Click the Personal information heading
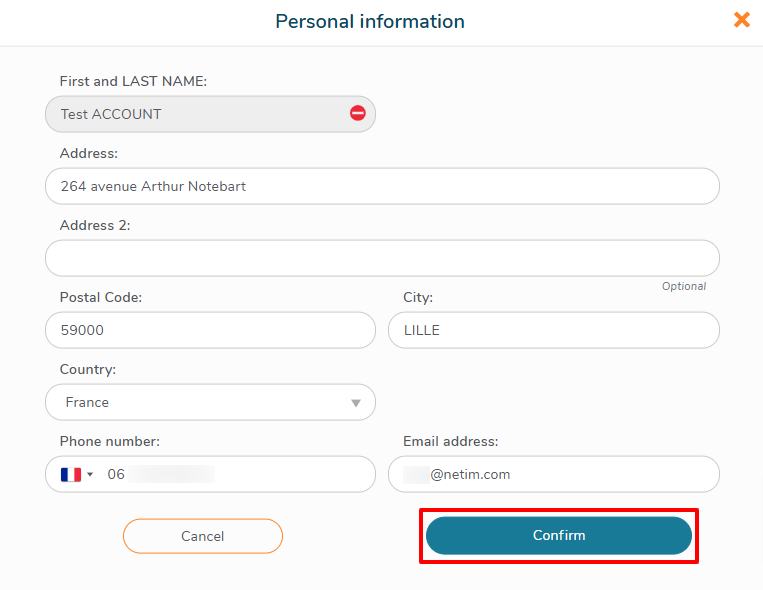This screenshot has height=590, width=763. click(370, 21)
